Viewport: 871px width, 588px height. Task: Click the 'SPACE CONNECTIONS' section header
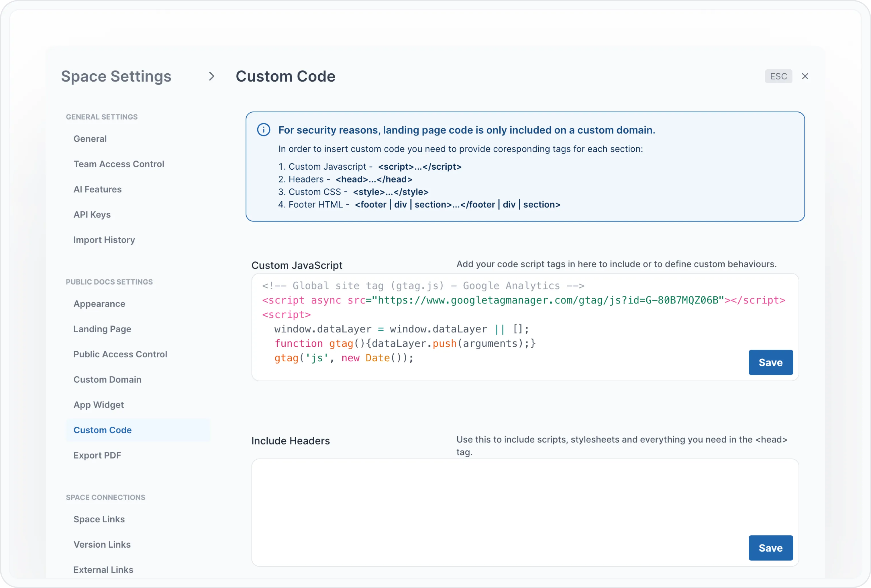click(x=105, y=498)
